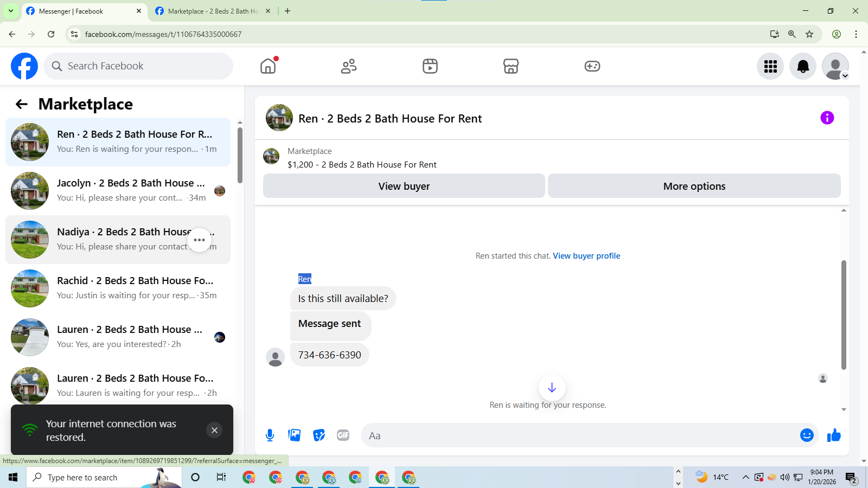Open the Chrome three-dot menu
The height and width of the screenshot is (488, 868).
click(x=856, y=34)
